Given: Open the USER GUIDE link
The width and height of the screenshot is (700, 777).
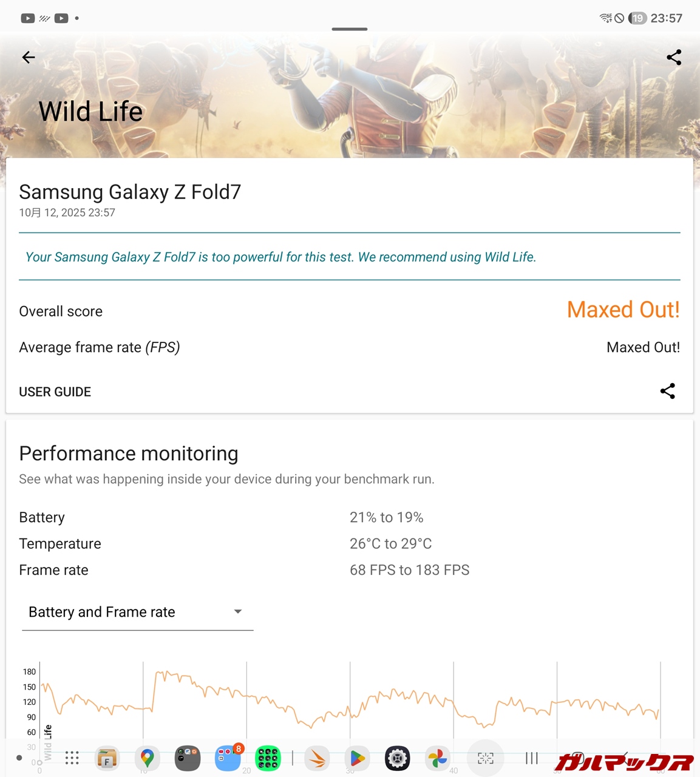Looking at the screenshot, I should [x=55, y=392].
